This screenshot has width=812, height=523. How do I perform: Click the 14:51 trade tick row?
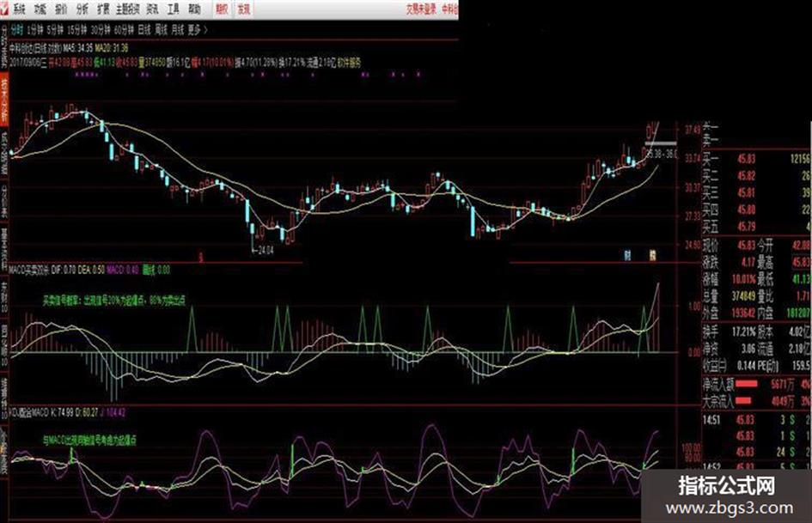(x=756, y=420)
